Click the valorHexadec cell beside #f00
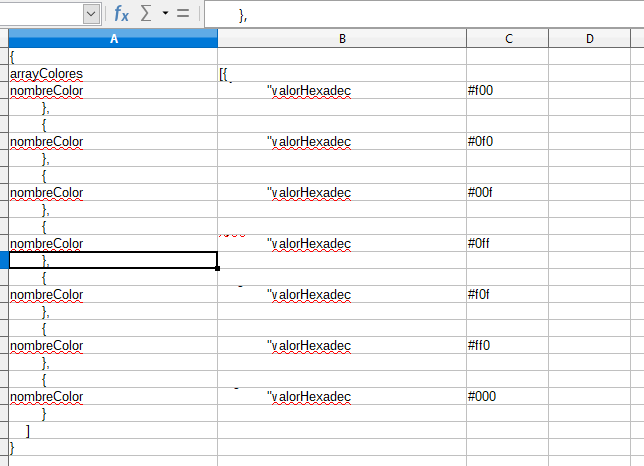Screen dimensions: 644x466 click(342, 91)
